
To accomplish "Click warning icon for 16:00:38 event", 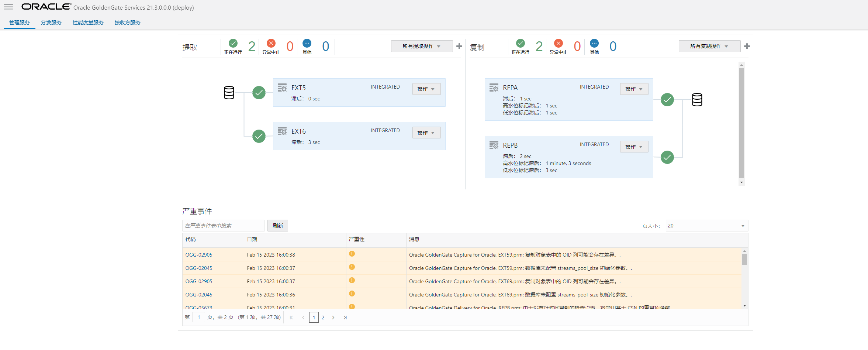I will click(352, 254).
